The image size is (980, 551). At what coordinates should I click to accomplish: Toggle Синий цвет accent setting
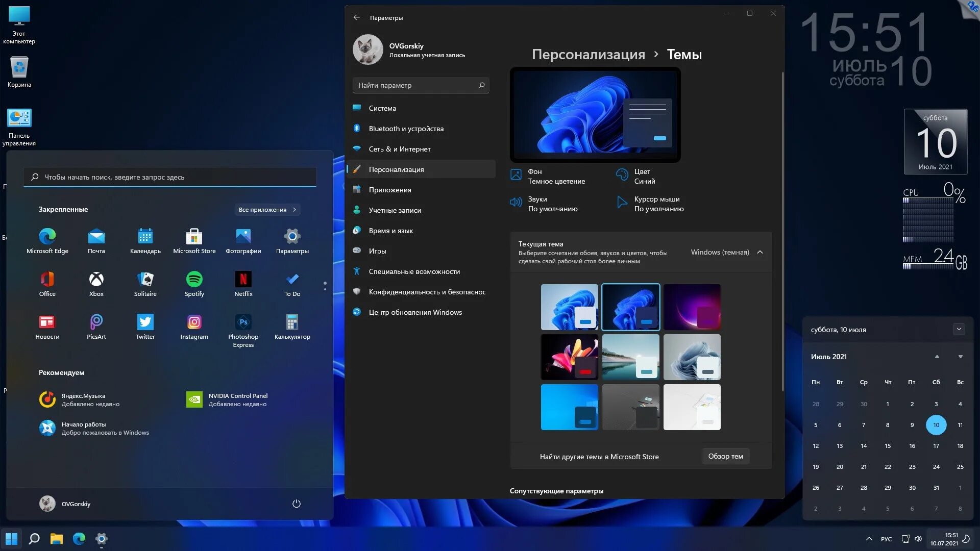pos(643,176)
